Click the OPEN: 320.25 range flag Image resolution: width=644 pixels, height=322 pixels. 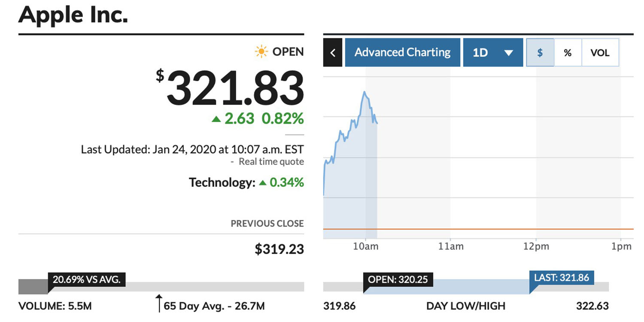pyautogui.click(x=398, y=279)
